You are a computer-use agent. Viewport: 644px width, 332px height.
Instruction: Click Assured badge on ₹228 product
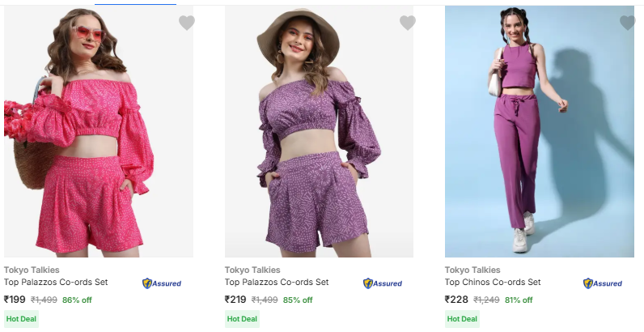tap(603, 283)
